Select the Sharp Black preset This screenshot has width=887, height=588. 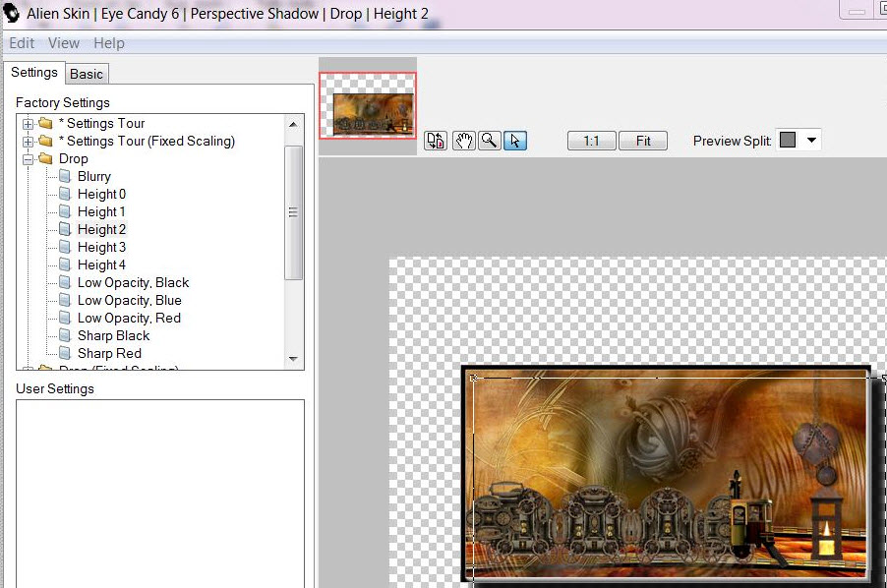114,335
